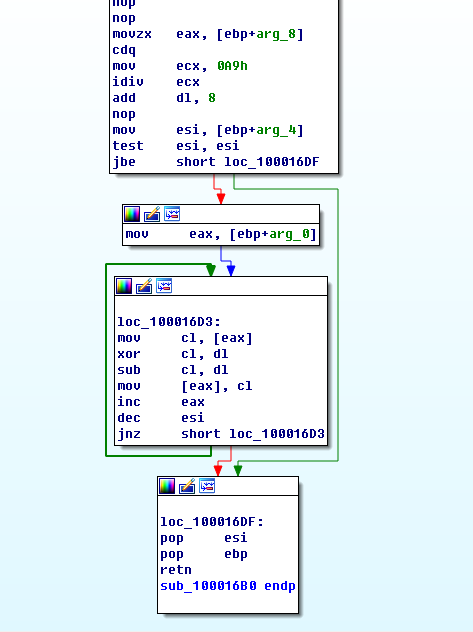Viewport: 473px width, 632px height.
Task: Select the 'pop esi' instruction
Action: click(x=204, y=538)
